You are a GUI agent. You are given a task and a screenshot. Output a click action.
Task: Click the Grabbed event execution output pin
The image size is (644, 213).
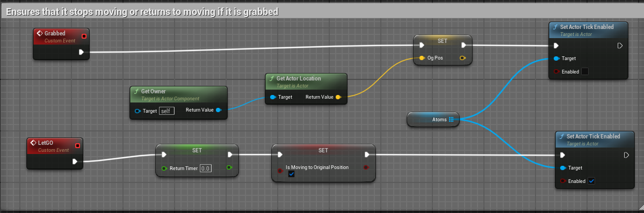[x=81, y=52]
